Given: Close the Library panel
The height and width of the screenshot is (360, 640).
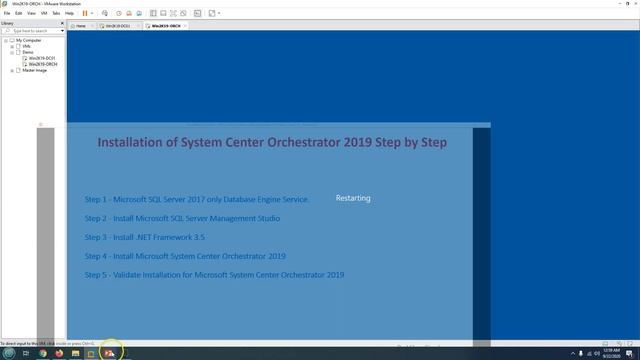Looking at the screenshot, I should tap(62, 23).
